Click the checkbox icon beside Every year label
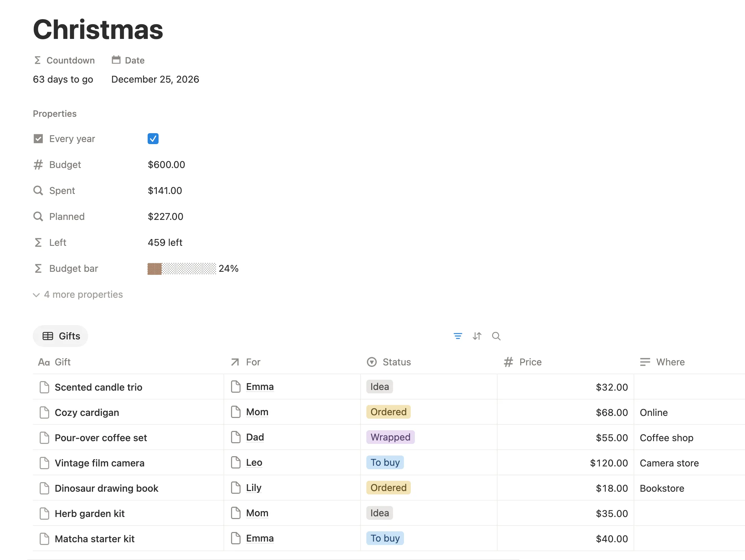The width and height of the screenshot is (745, 560). (38, 139)
